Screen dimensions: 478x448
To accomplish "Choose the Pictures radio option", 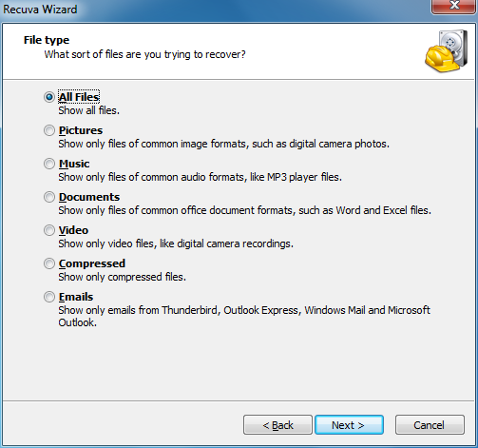I will [x=49, y=130].
